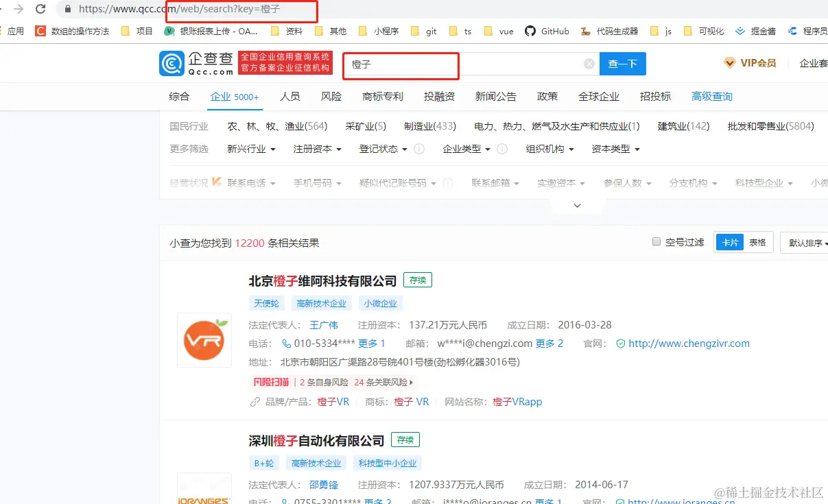Select the 风险 tab

[331, 97]
